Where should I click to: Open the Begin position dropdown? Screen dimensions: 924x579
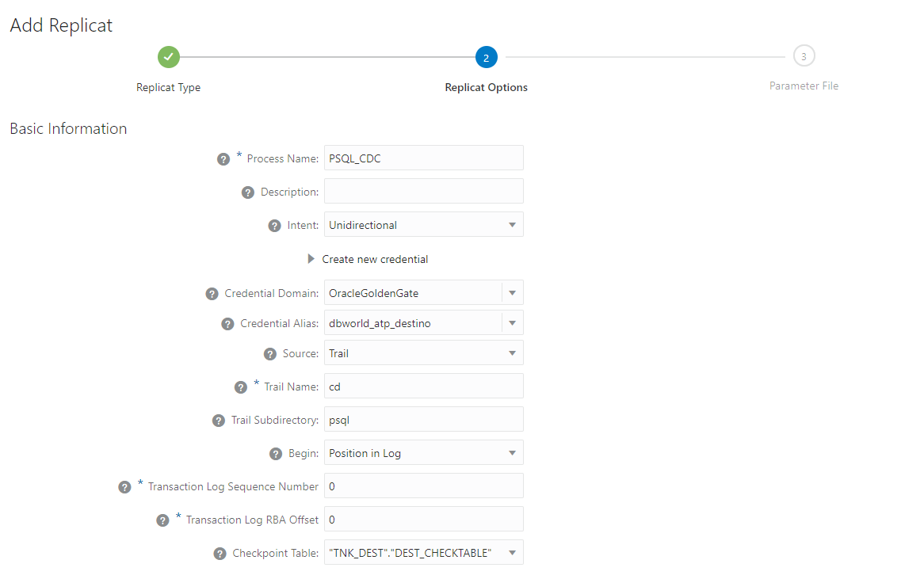(424, 453)
